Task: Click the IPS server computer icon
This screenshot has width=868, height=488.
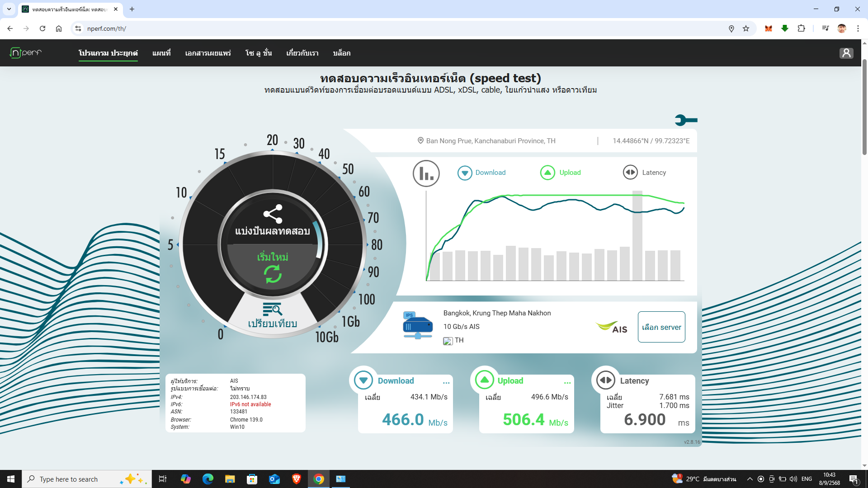Action: coord(417,326)
